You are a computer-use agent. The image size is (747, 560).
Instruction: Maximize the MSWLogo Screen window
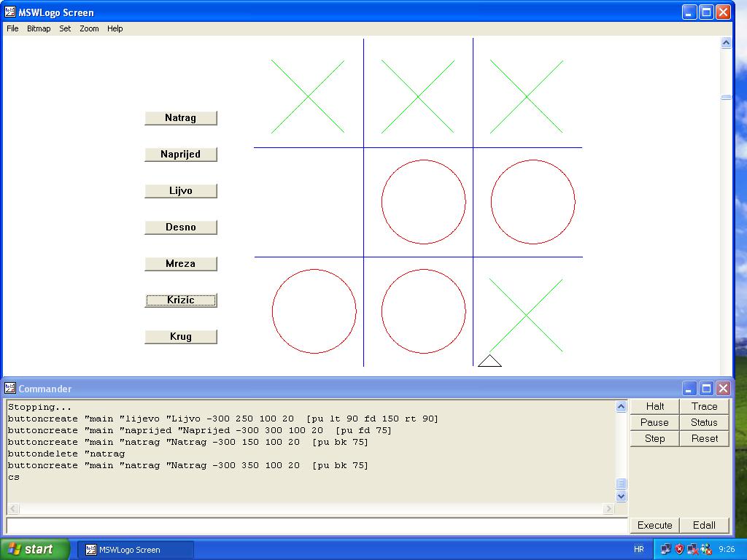(x=706, y=12)
